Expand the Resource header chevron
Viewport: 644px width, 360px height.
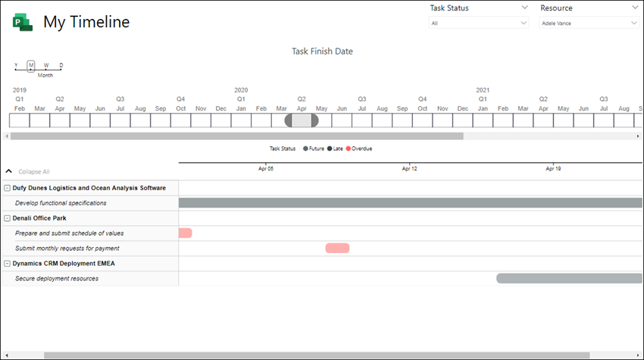(x=635, y=8)
